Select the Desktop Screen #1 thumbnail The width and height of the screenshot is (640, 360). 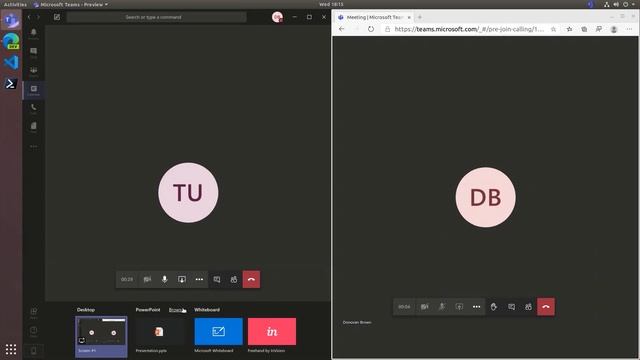(x=101, y=336)
